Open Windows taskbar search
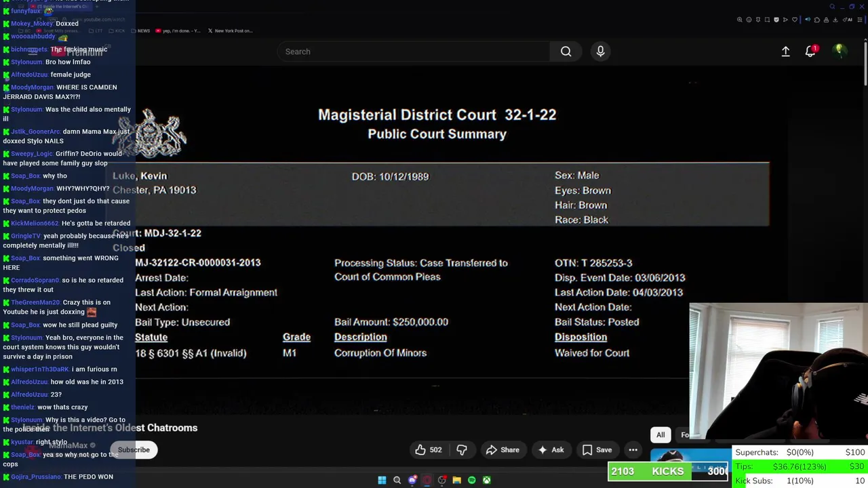 coord(397,480)
